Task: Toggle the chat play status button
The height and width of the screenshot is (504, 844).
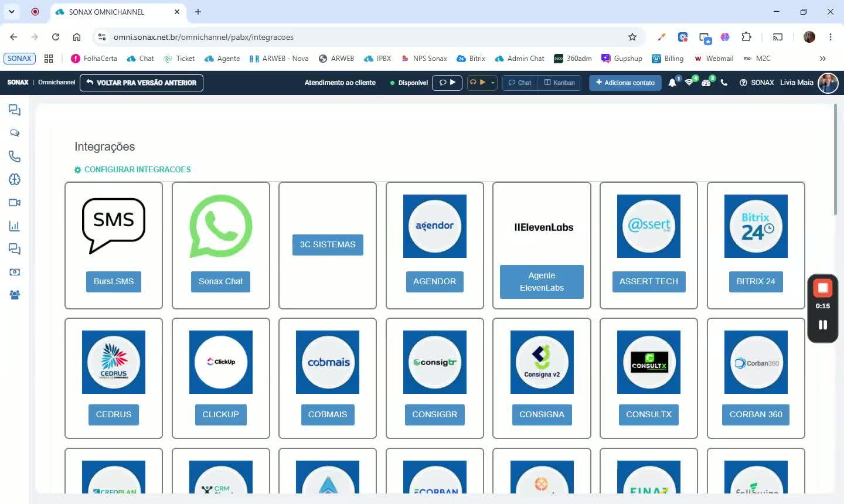Action: pos(447,83)
